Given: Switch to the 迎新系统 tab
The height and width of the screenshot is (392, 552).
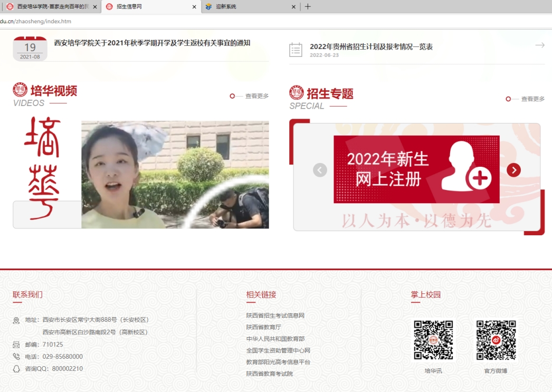Looking at the screenshot, I should [248, 7].
